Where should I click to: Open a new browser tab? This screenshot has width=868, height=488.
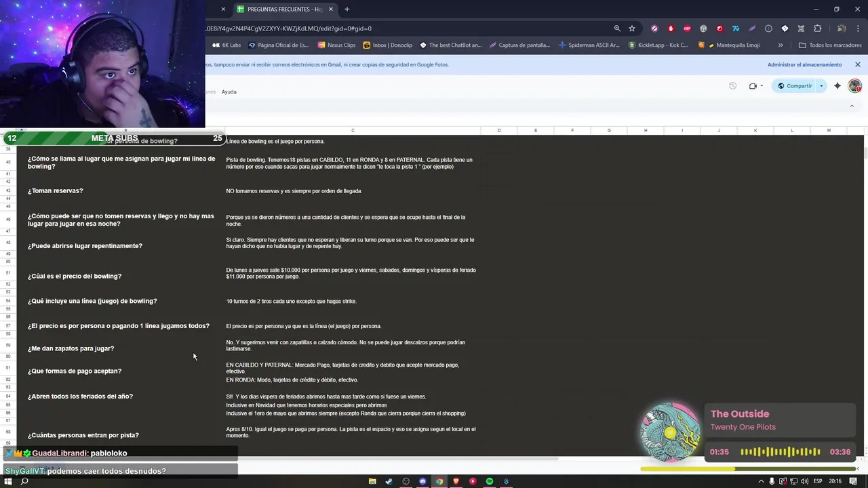[x=347, y=9]
